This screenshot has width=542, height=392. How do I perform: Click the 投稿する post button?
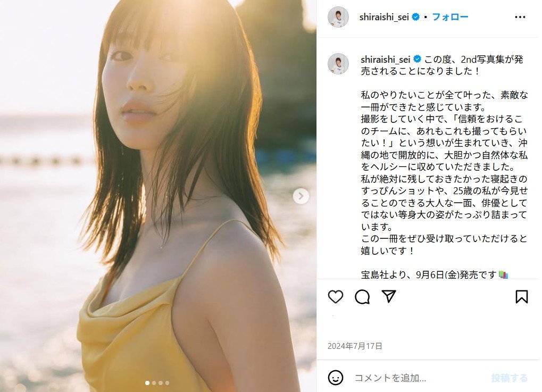(510, 378)
